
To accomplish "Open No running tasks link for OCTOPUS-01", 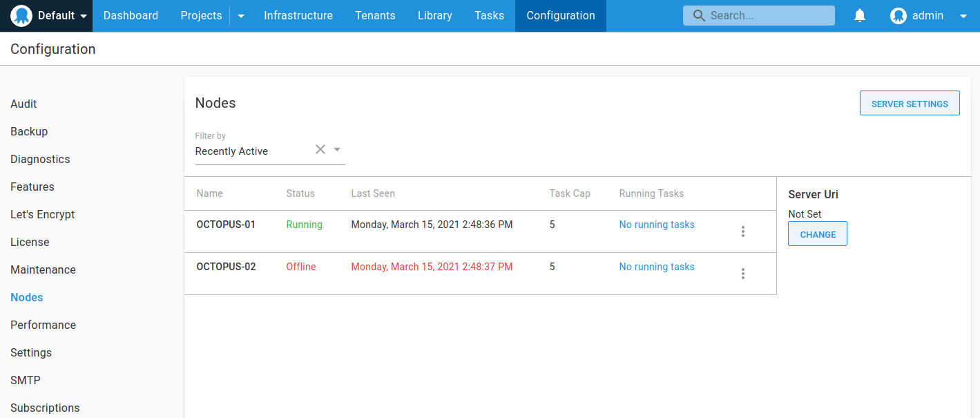I will pos(657,225).
